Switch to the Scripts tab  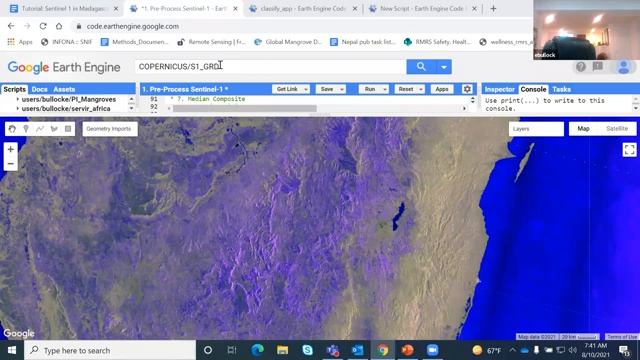(x=14, y=89)
